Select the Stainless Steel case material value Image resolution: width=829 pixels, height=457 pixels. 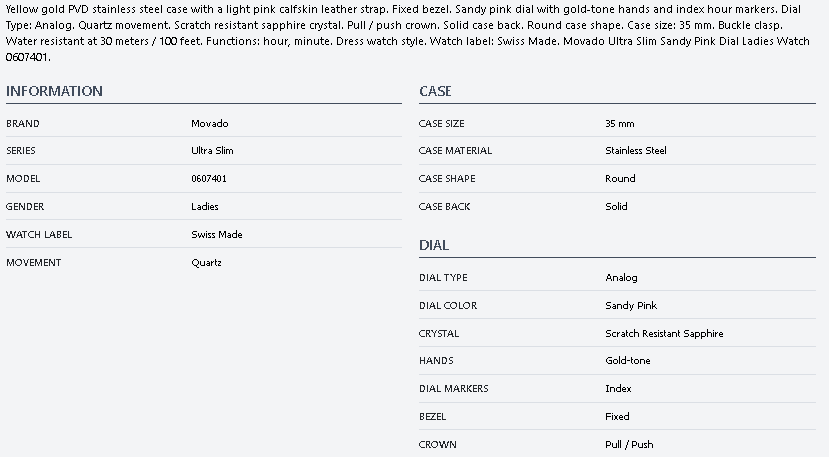636,151
